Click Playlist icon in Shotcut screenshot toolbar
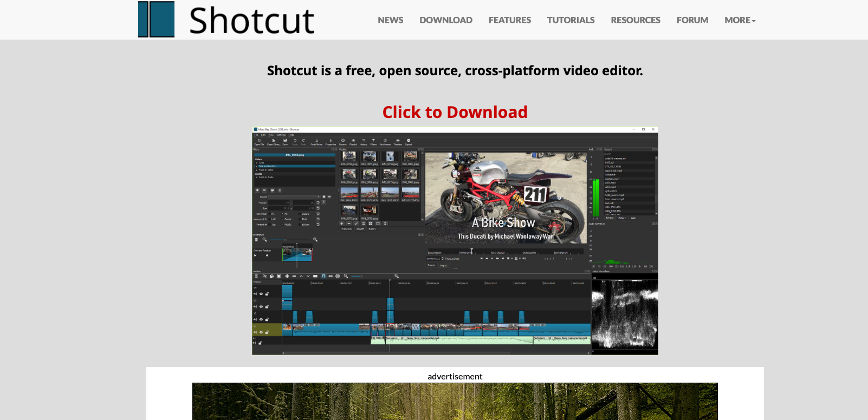The height and width of the screenshot is (420, 868). pyautogui.click(x=353, y=142)
